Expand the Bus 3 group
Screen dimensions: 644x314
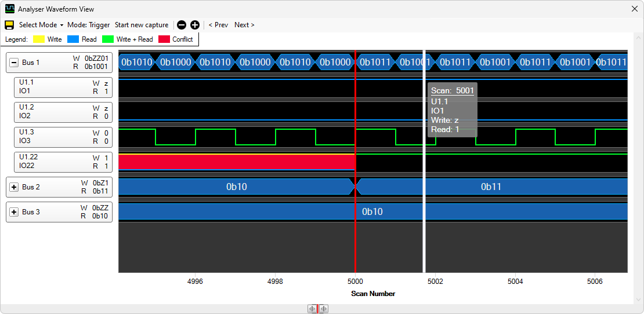(x=15, y=212)
